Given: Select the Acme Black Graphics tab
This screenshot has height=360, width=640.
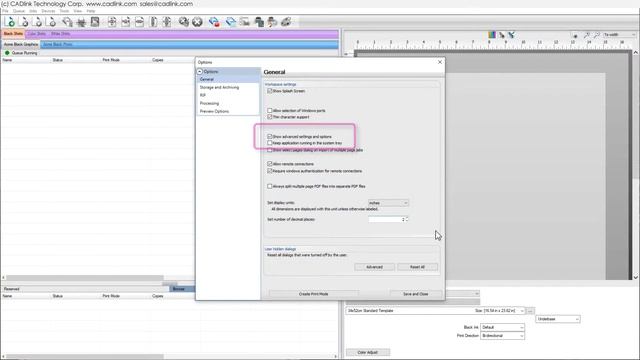Looking at the screenshot, I should 21,44.
